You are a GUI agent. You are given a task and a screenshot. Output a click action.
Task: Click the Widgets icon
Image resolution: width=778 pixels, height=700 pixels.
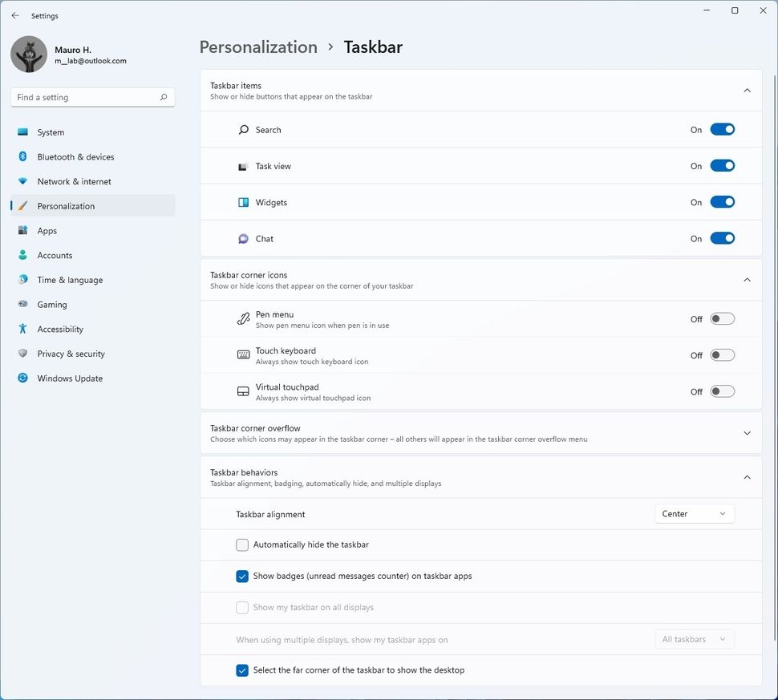(x=242, y=202)
